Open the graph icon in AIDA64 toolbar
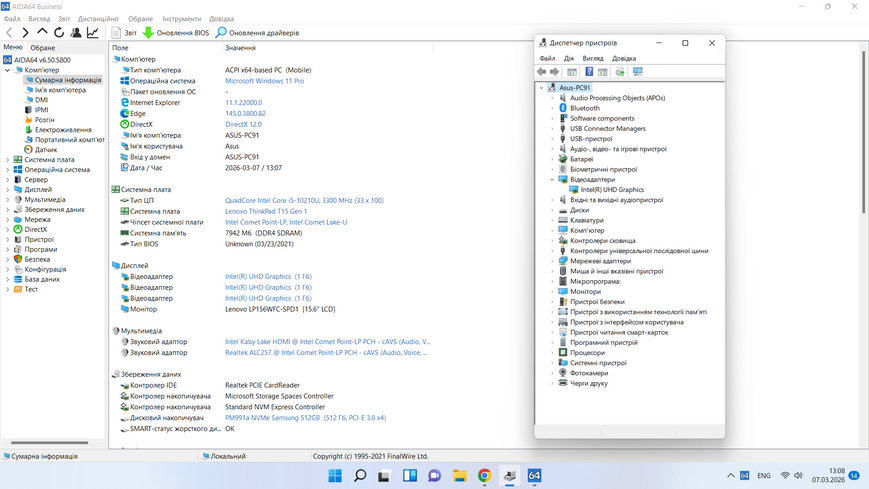 point(93,33)
